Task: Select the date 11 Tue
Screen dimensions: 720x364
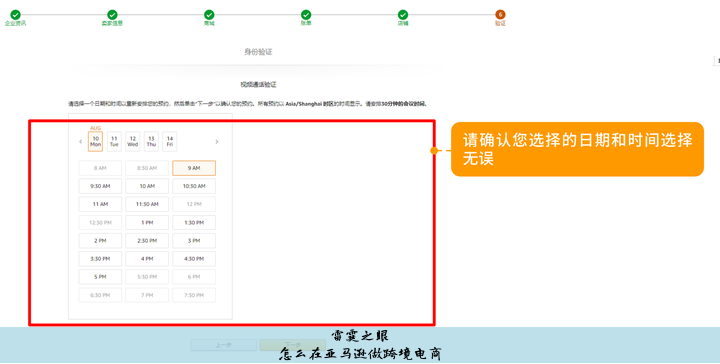Action: click(114, 141)
